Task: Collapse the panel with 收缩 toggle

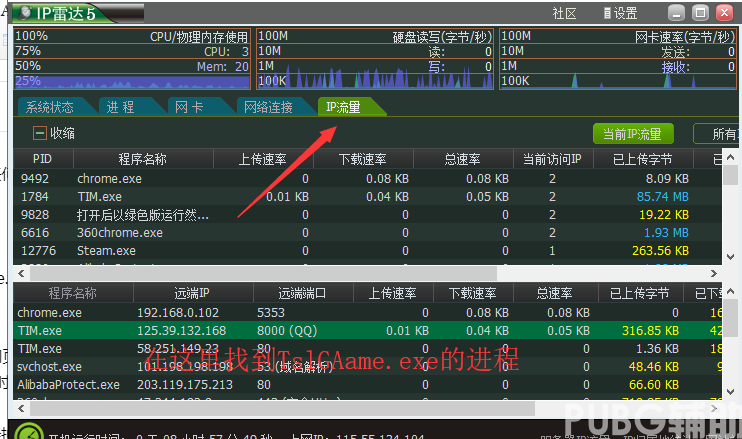Action: tap(39, 133)
